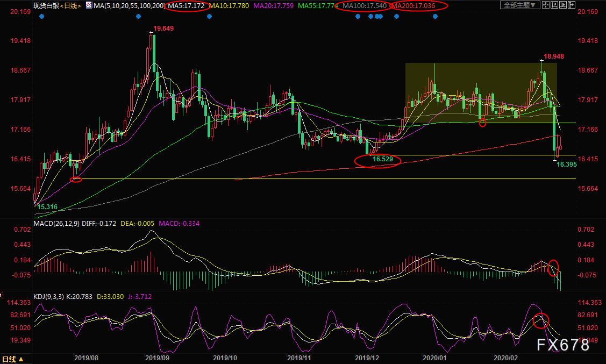Select the 现货白银 instrument title
This screenshot has height=364, width=606.
coord(46,6)
